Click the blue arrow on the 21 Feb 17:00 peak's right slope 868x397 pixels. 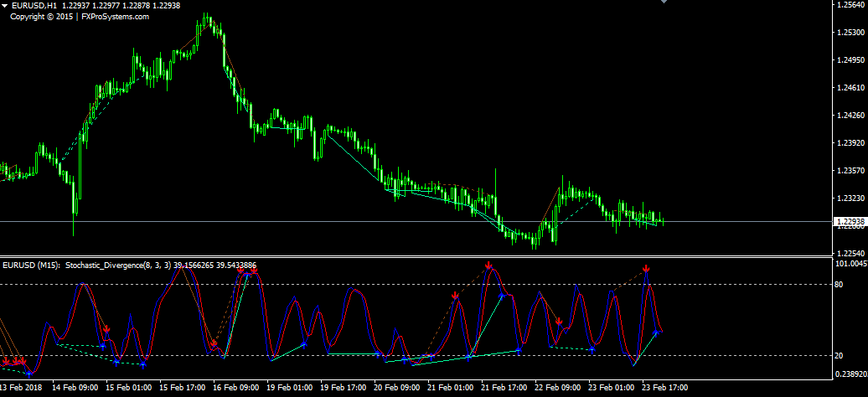[x=503, y=295]
